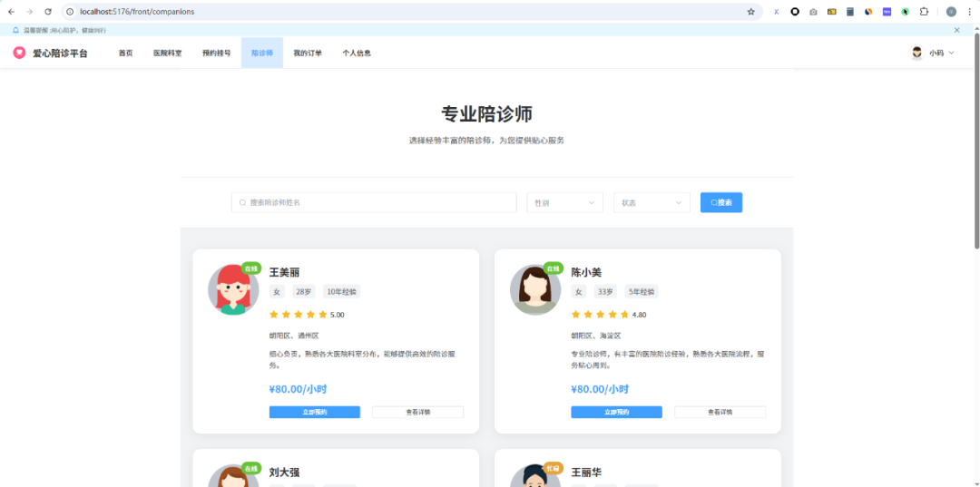Click the 在线 badge on 陈小美
Screen dimensions: 980x487
pyautogui.click(x=554, y=268)
